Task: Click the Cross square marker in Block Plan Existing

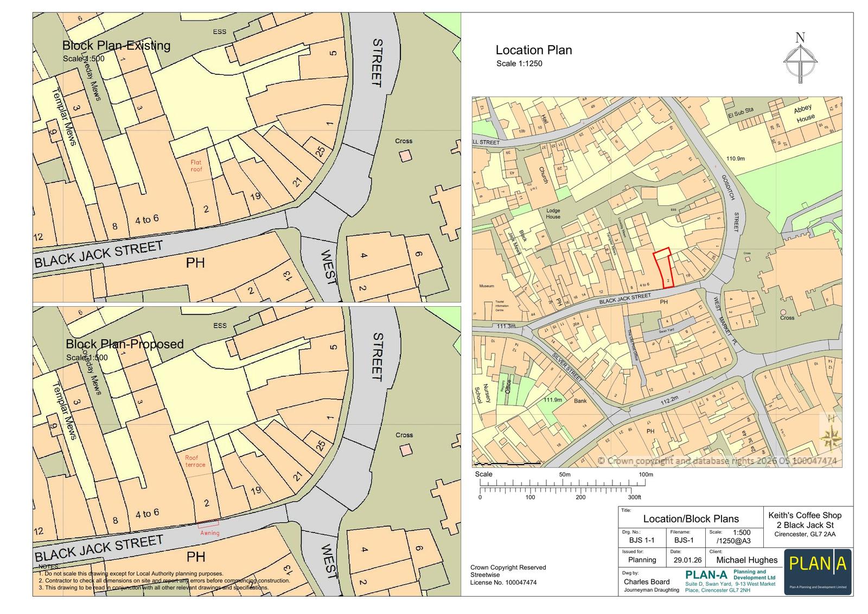Action: click(x=405, y=156)
